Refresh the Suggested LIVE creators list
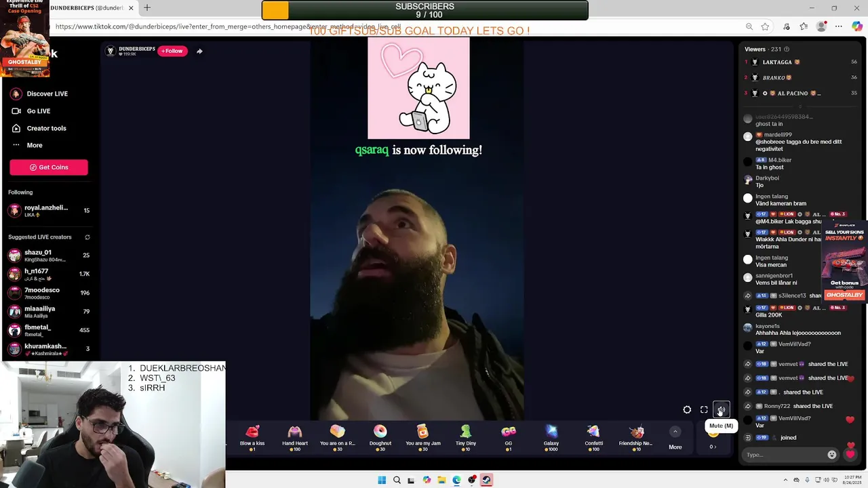This screenshot has width=868, height=488. click(87, 237)
